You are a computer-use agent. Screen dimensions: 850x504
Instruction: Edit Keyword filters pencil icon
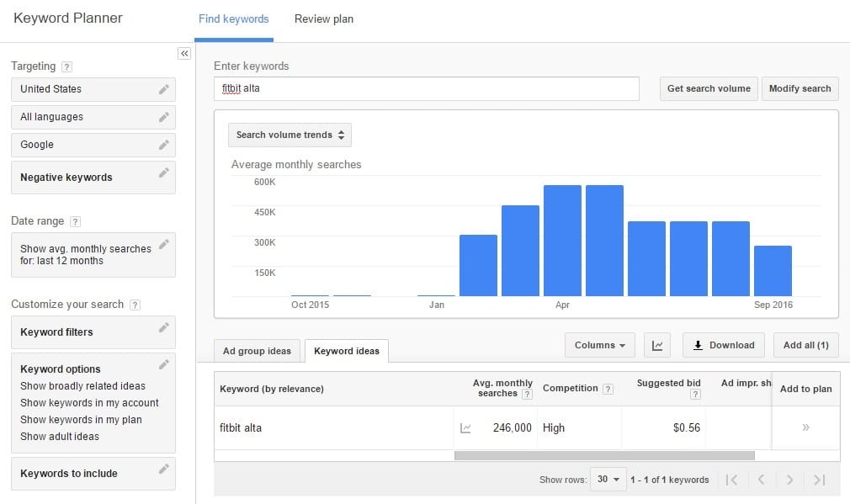pos(164,328)
